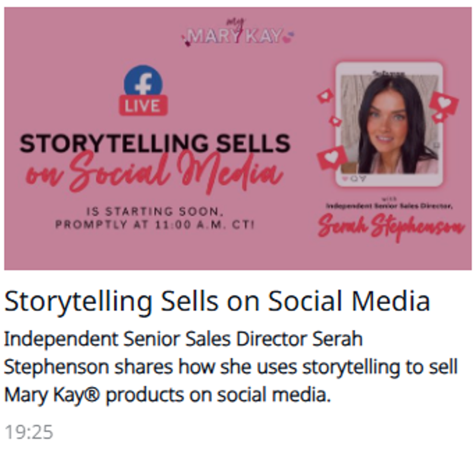Click the red LIVE badge
Screen dimensions: 476x450
click(143, 105)
